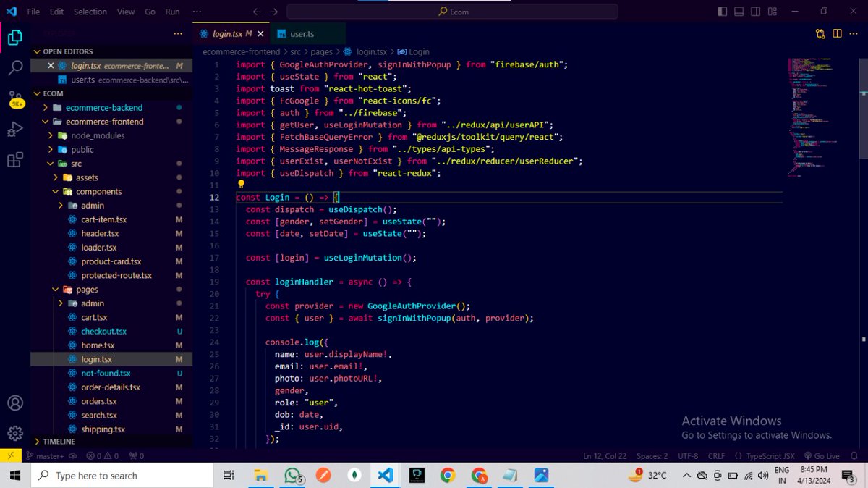Go back with the navigation arrow
The width and height of the screenshot is (868, 488).
click(257, 12)
